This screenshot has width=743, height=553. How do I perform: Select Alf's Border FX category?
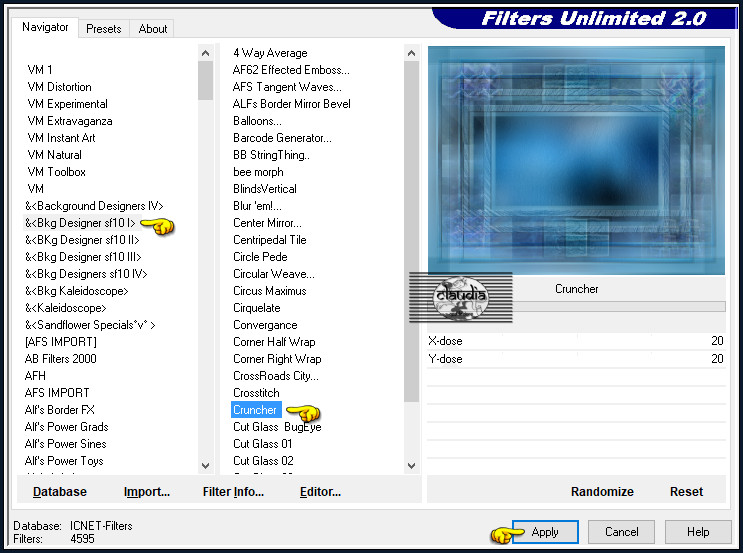coord(60,410)
